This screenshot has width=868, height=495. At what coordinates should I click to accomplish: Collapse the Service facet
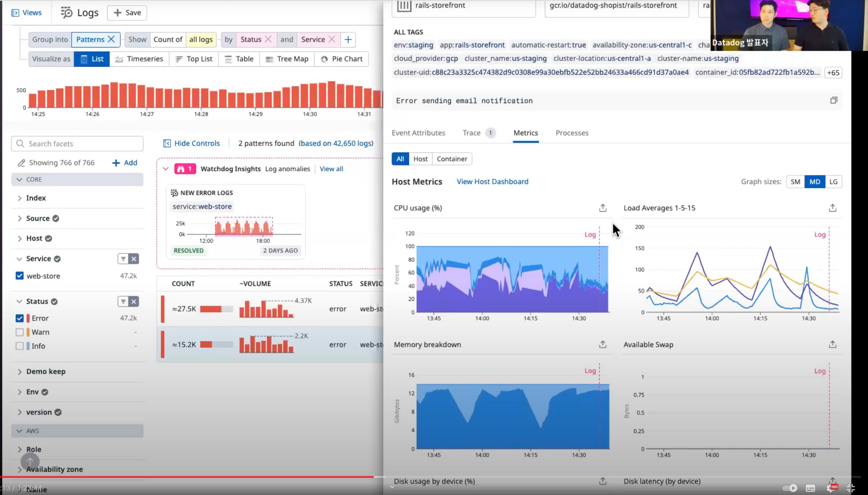tap(19, 259)
